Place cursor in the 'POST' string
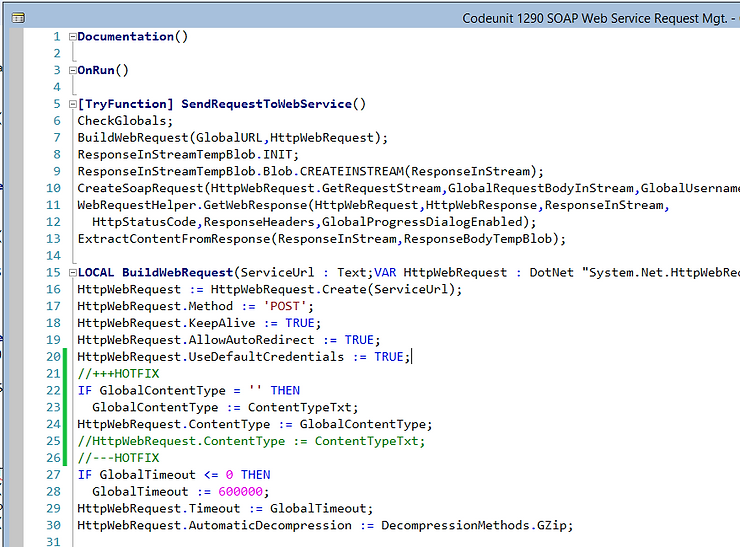Image resolution: width=740 pixels, height=547 pixels. coord(269,306)
